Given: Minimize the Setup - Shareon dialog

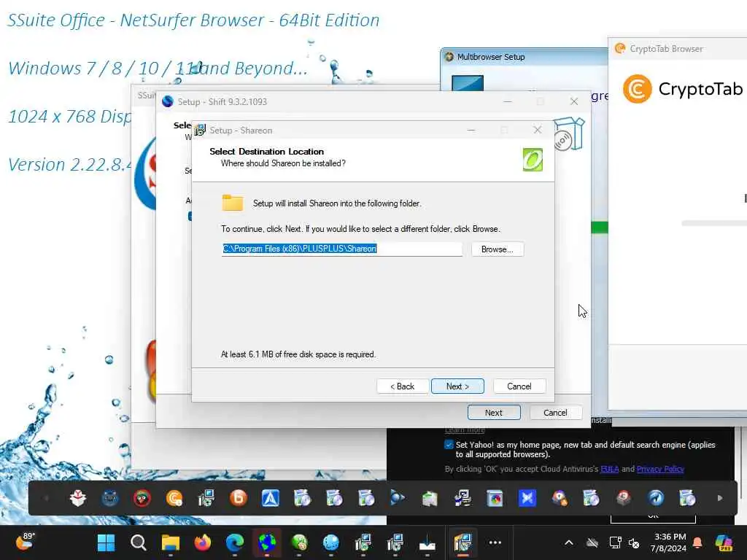Looking at the screenshot, I should tap(471, 130).
